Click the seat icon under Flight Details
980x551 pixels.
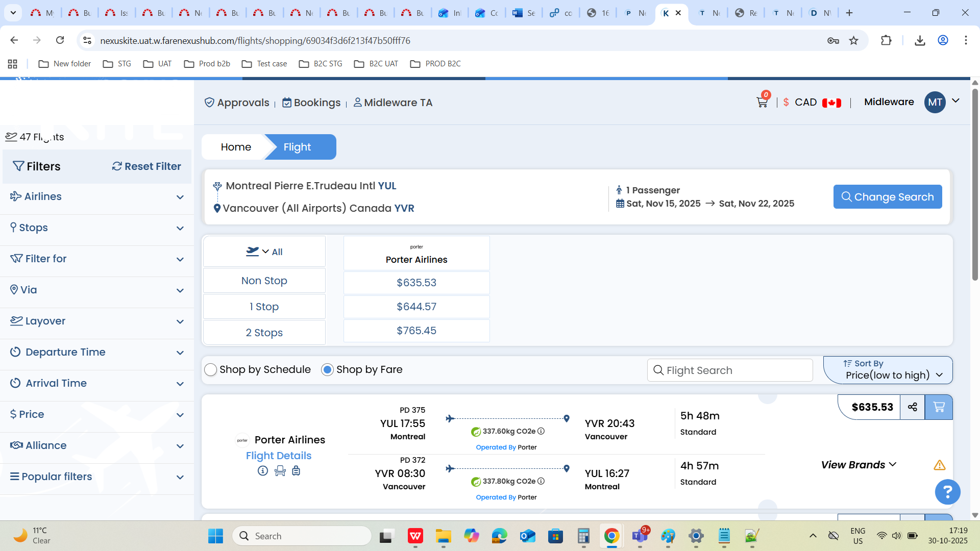[x=280, y=471]
